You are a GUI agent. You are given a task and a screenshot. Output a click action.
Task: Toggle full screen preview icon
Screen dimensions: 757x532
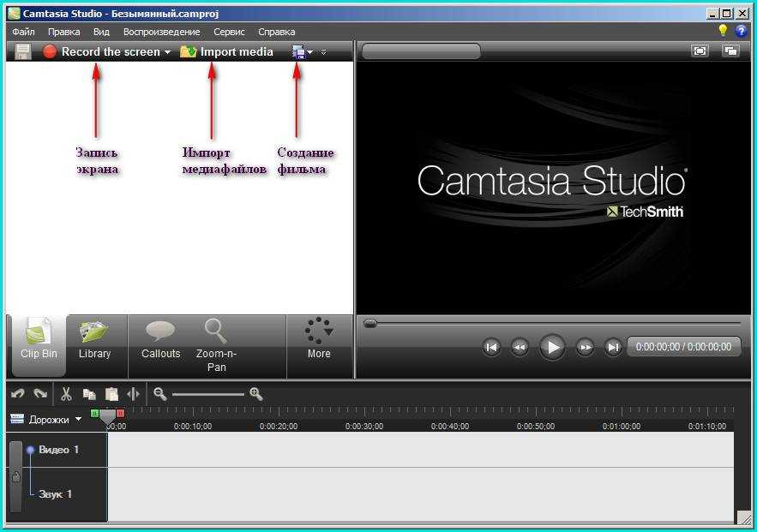[x=700, y=51]
